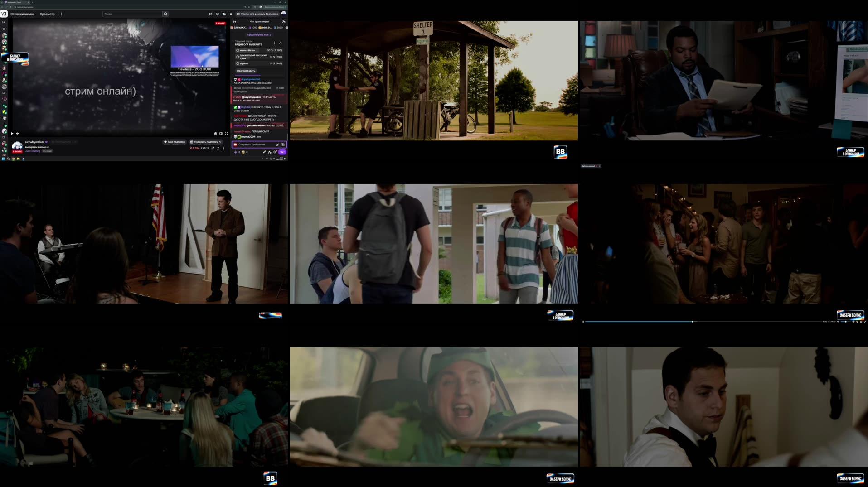Click the search magnifier button
This screenshot has height=487, width=868.
click(x=165, y=14)
